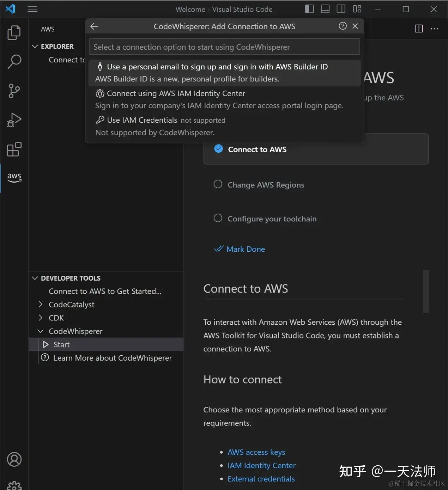Open the AWS access keys link
The image size is (448, 490).
click(x=256, y=452)
